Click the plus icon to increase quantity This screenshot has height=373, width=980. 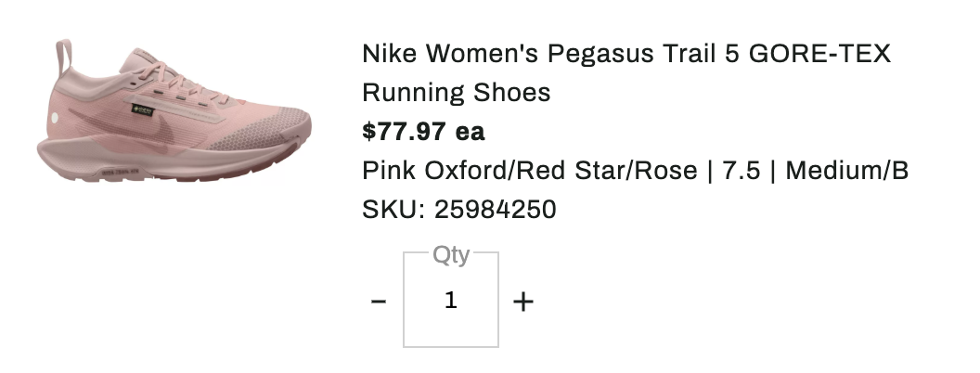point(523,302)
